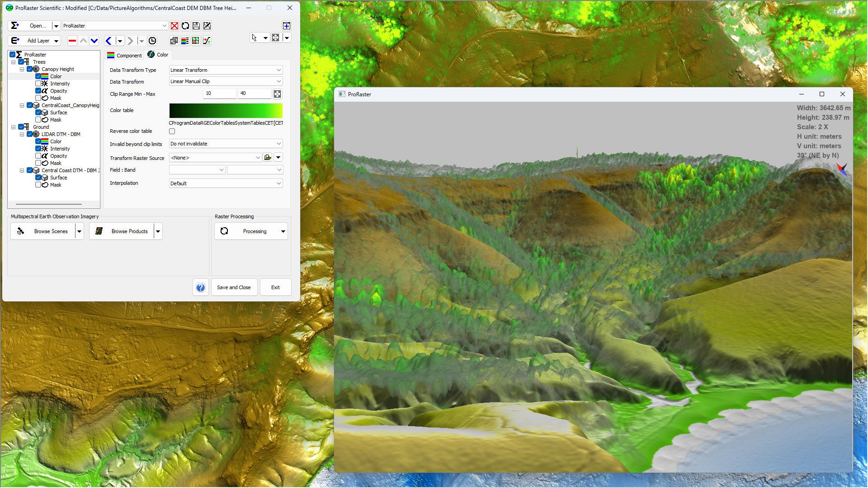The width and height of the screenshot is (868, 488).
Task: Click the red X discard icon
Action: pyautogui.click(x=175, y=26)
